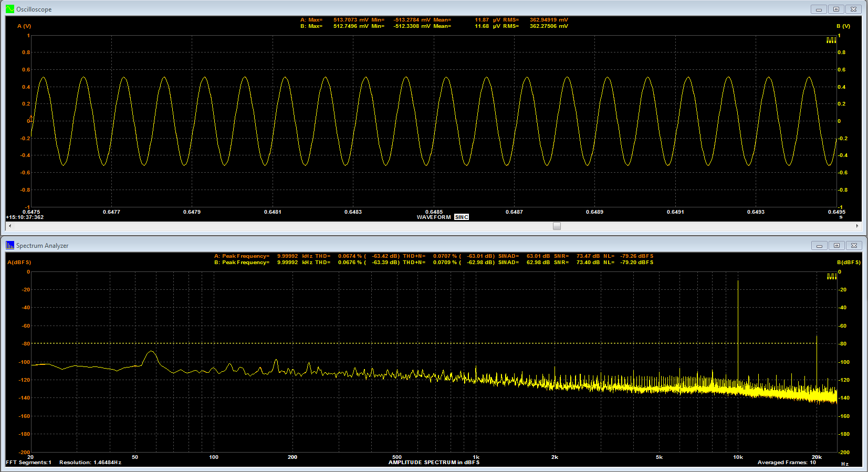Click the MI logo in the Oscilloscope graph
The height and width of the screenshot is (472, 868).
(831, 40)
